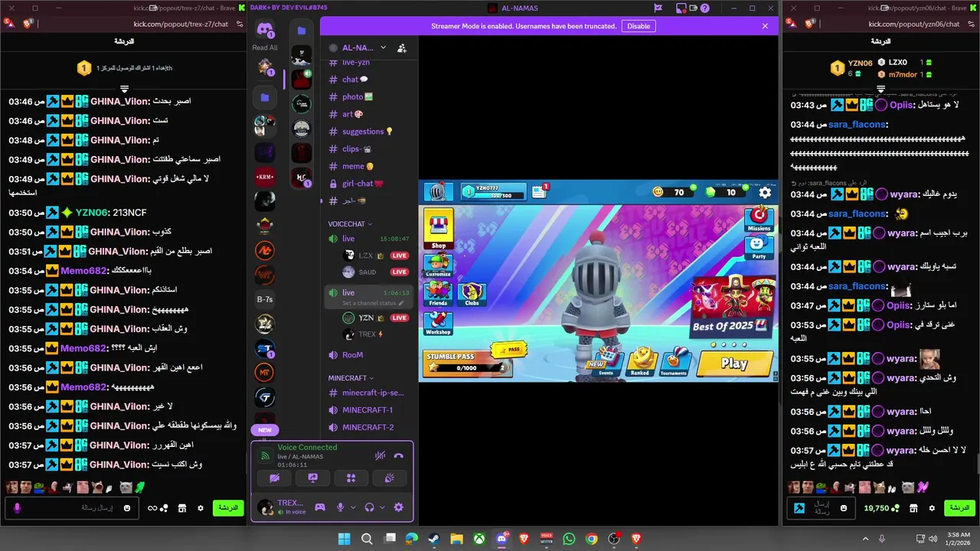The image size is (980, 551).
Task: Collapse the VOICECHAT category
Action: coord(350,224)
